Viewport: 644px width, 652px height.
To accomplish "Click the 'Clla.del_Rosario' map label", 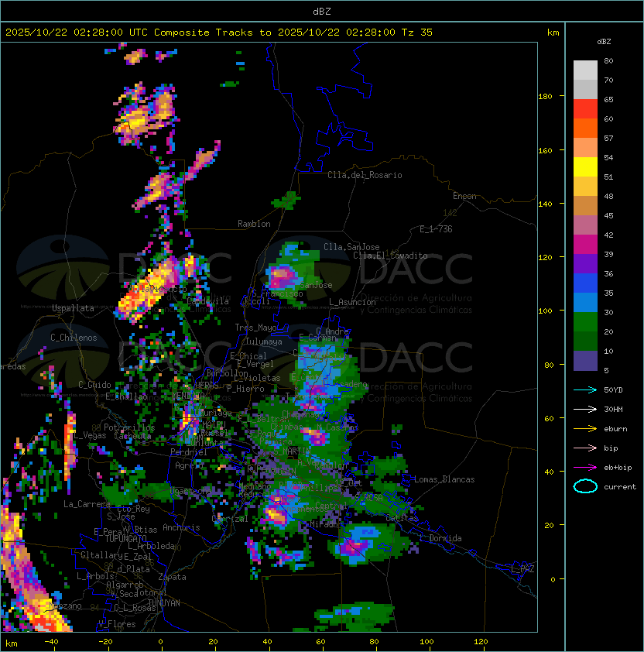I will pyautogui.click(x=365, y=176).
